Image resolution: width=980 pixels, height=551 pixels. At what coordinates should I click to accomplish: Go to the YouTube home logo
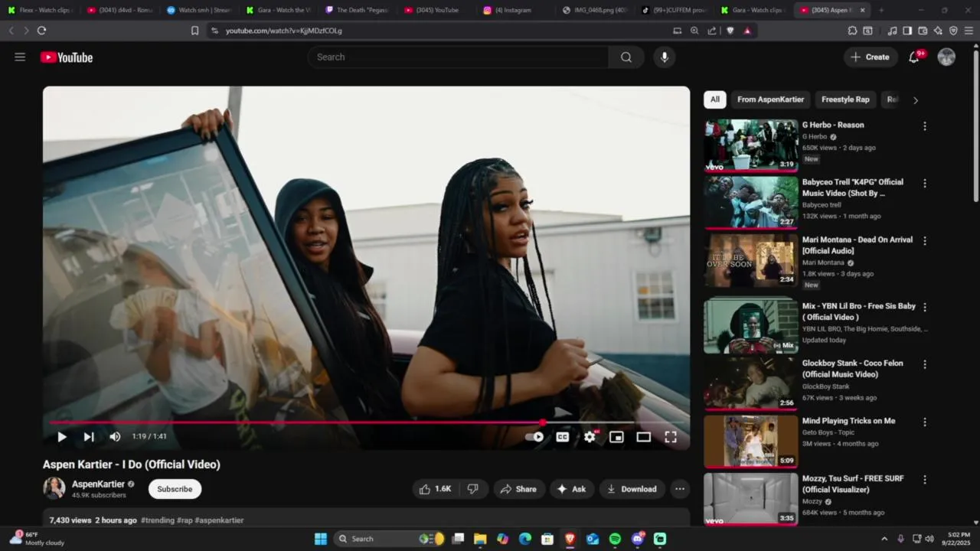(67, 57)
